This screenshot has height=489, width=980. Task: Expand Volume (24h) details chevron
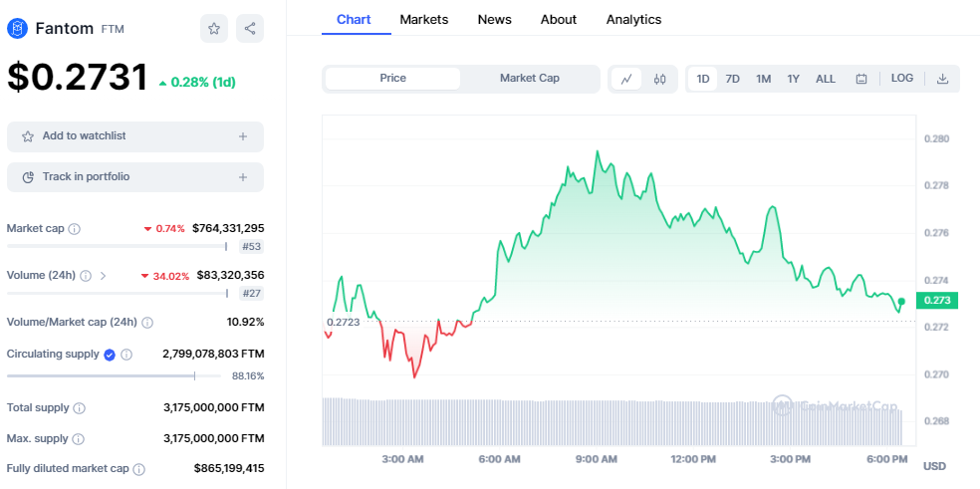[104, 276]
